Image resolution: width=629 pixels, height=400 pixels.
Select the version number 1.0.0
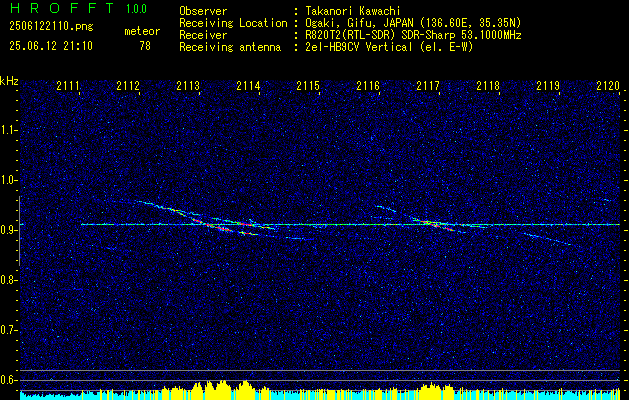point(136,9)
